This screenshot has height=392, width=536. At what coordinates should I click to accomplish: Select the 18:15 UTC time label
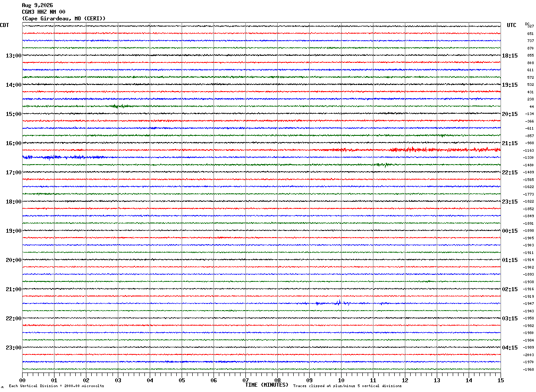510,56
